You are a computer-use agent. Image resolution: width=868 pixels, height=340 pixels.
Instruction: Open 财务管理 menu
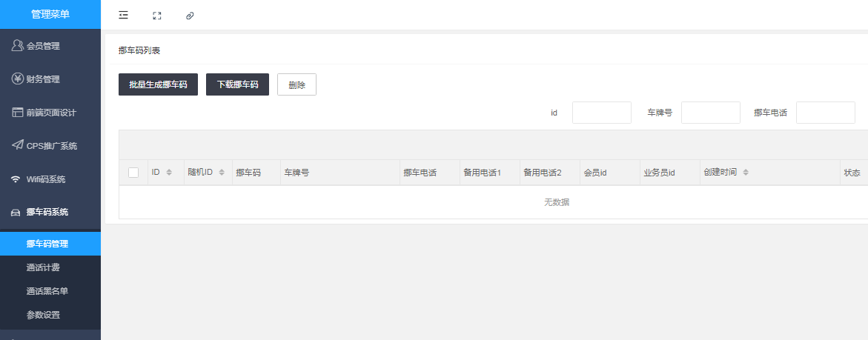tap(50, 79)
